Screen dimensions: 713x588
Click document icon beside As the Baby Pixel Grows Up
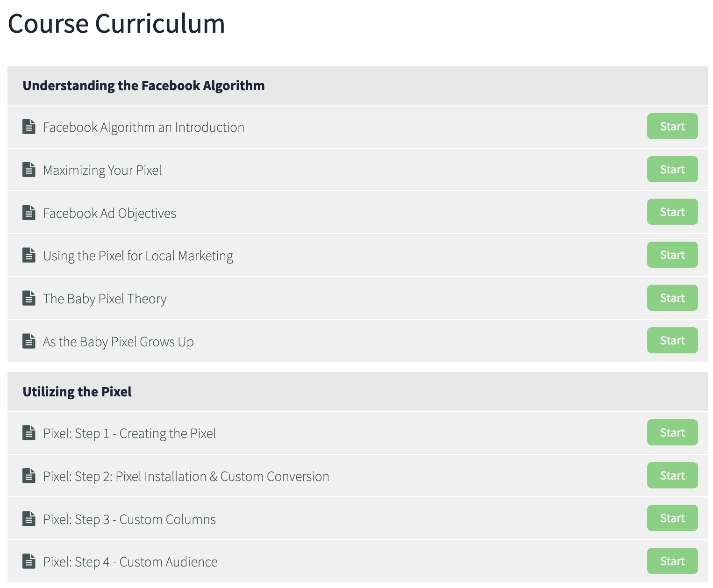click(x=29, y=341)
